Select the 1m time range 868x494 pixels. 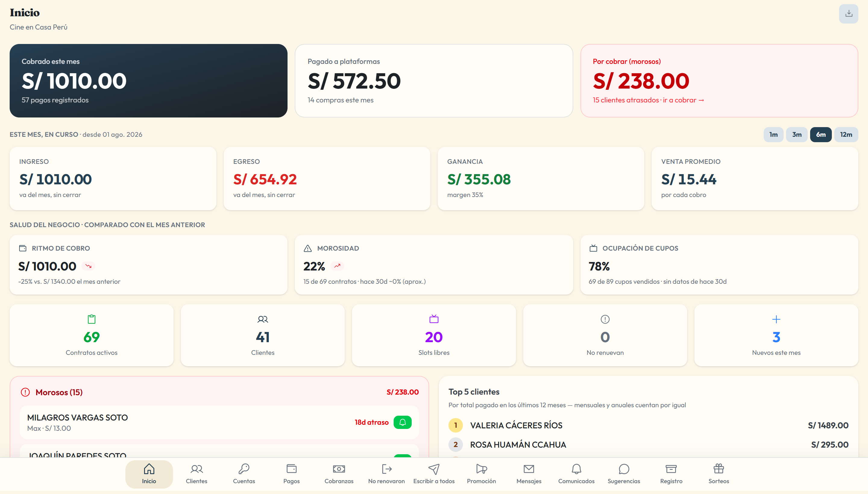(x=774, y=135)
